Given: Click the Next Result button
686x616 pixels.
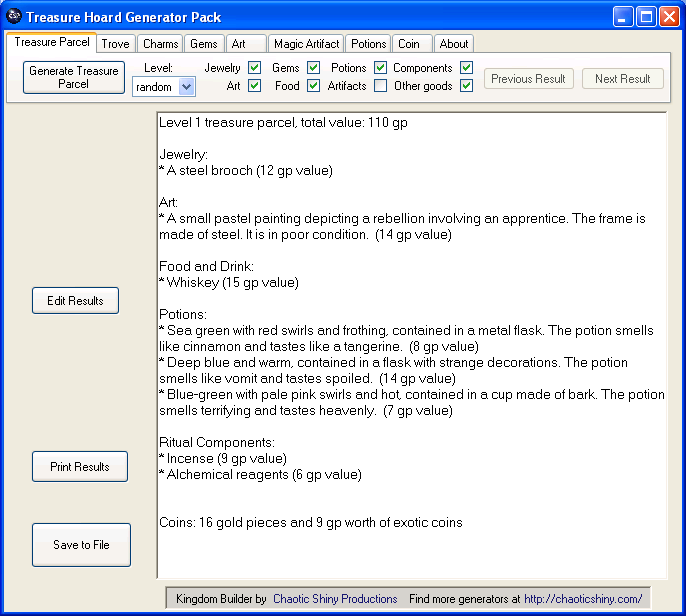Looking at the screenshot, I should (x=623, y=79).
